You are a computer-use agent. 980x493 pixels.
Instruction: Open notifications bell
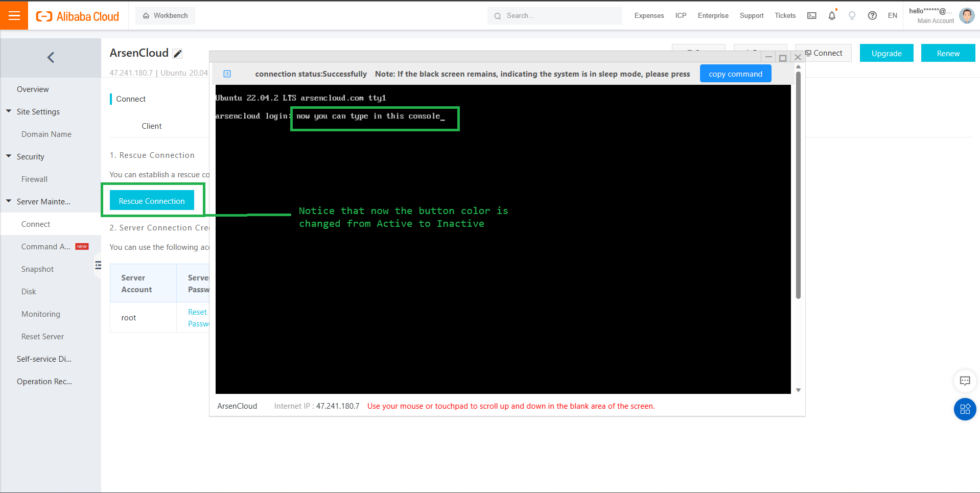[832, 15]
